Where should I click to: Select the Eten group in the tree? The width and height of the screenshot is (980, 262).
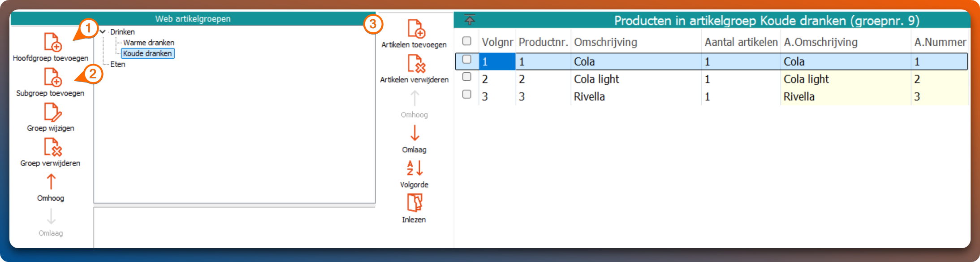tap(117, 64)
